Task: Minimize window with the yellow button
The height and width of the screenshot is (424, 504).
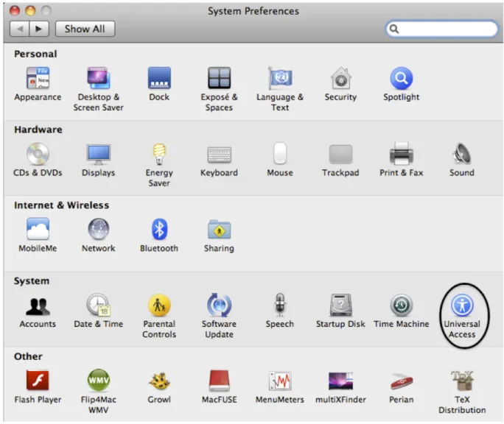Action: click(30, 11)
